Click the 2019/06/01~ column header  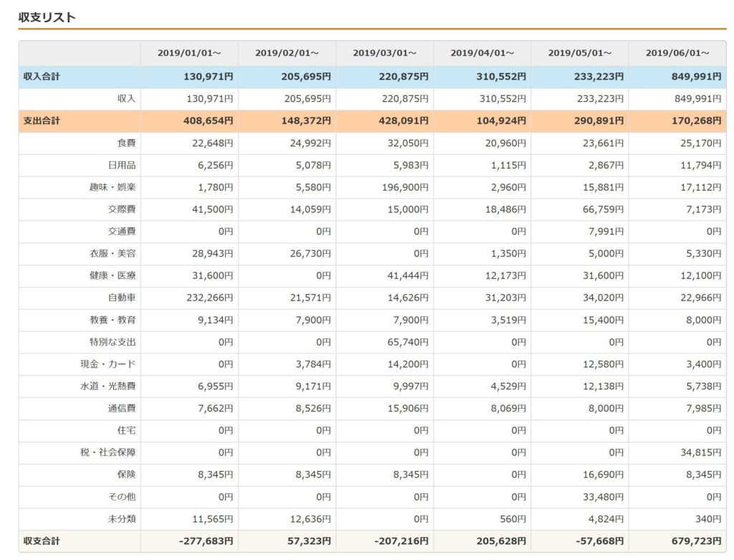[677, 53]
